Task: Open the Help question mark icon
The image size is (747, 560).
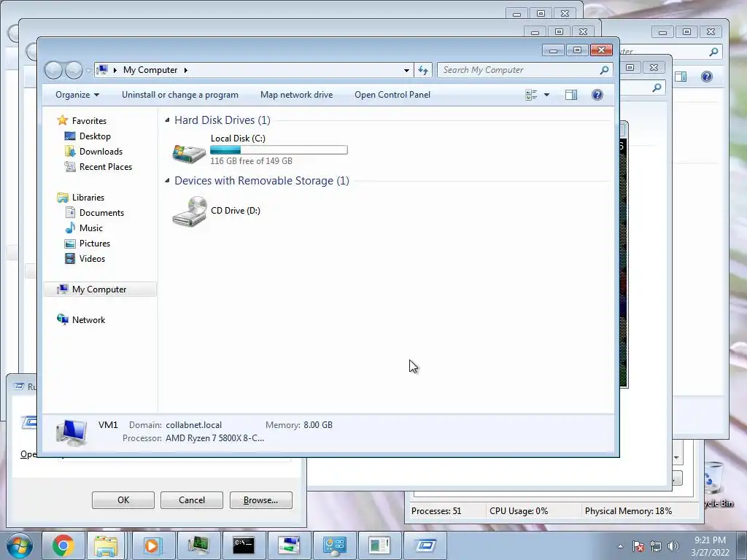Action: pos(597,95)
